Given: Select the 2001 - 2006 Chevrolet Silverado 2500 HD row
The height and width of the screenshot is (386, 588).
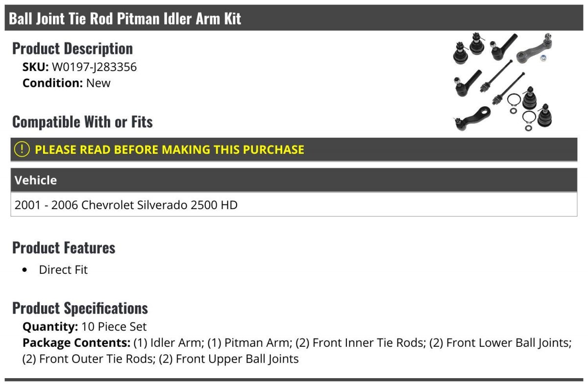Looking at the screenshot, I should [294, 205].
